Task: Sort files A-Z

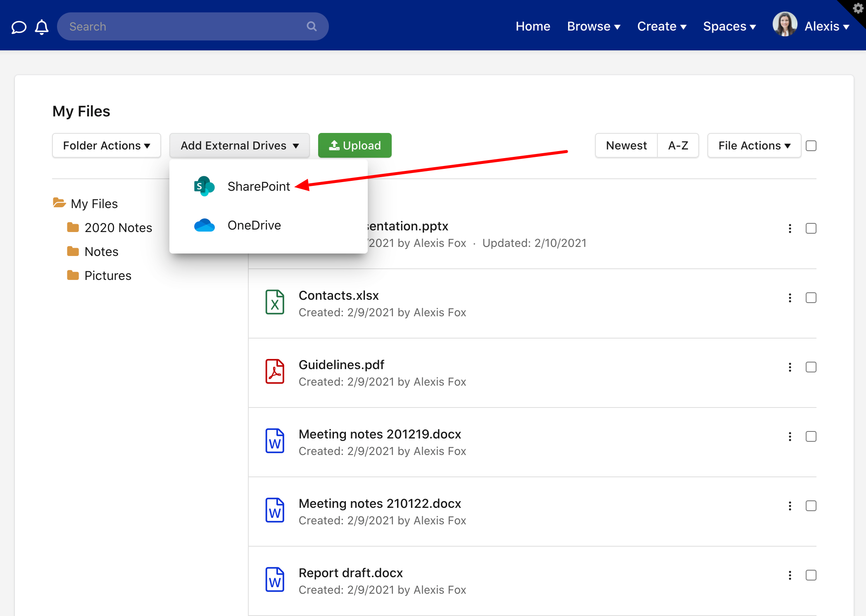Action: pyautogui.click(x=678, y=145)
